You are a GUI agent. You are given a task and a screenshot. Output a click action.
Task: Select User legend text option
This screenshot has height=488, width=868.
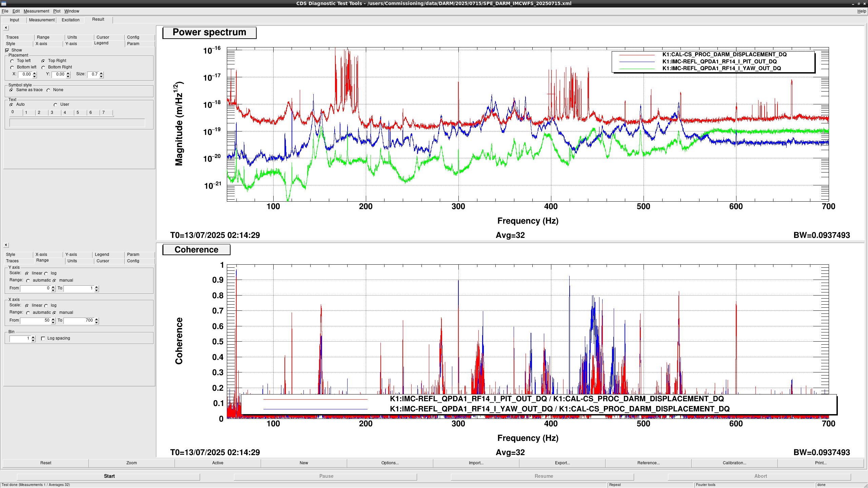point(56,105)
